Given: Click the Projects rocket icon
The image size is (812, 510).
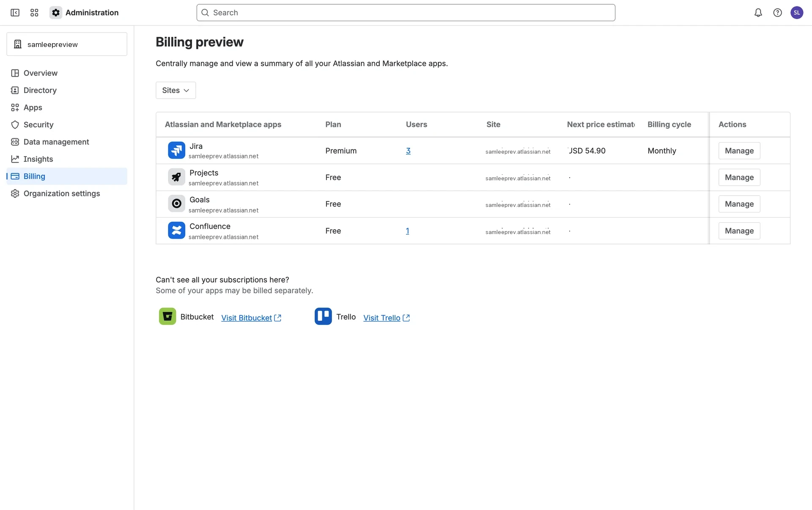Looking at the screenshot, I should (x=176, y=177).
